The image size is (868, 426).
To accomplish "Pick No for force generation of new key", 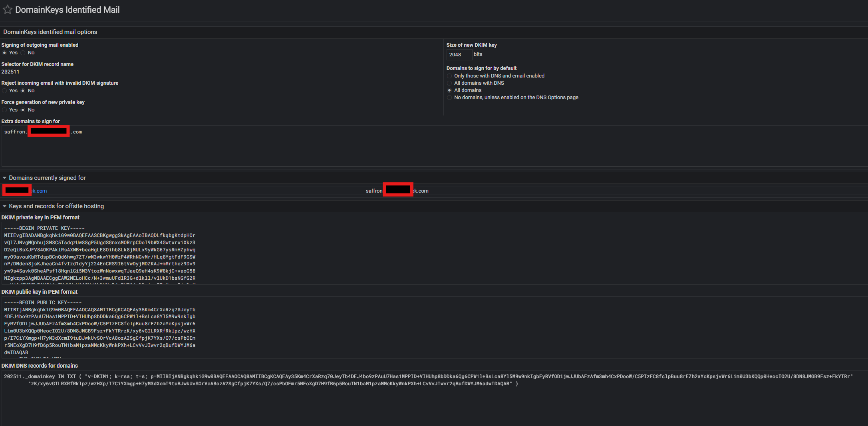I will [23, 110].
